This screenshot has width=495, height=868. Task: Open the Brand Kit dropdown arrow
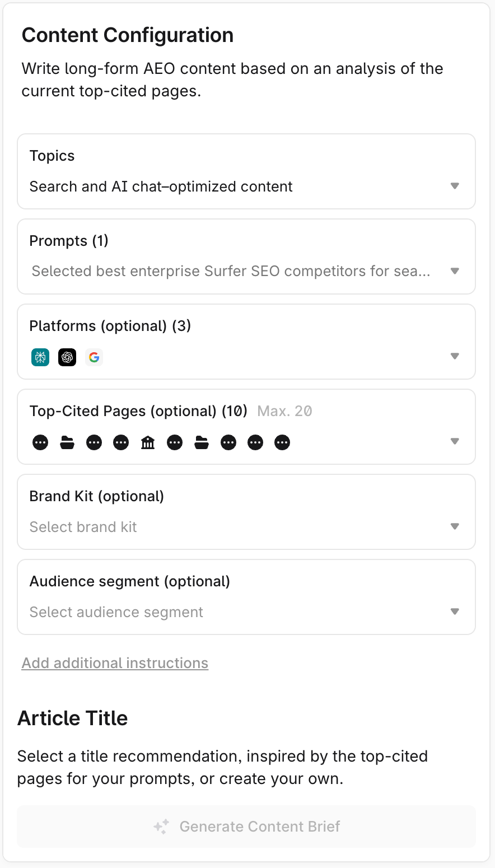point(455,527)
